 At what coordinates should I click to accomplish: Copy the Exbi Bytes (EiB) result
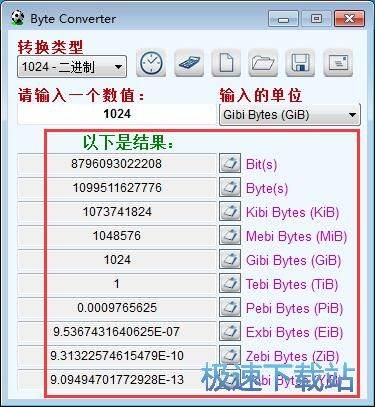click(x=230, y=331)
